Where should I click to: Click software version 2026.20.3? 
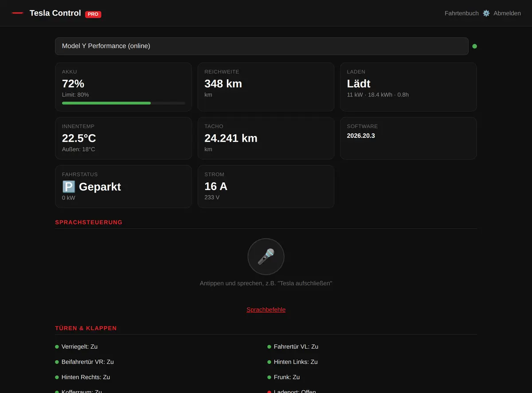pos(361,136)
